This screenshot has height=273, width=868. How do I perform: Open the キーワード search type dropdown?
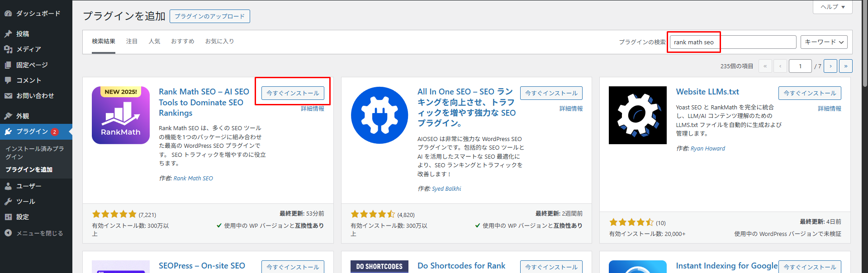tap(824, 42)
